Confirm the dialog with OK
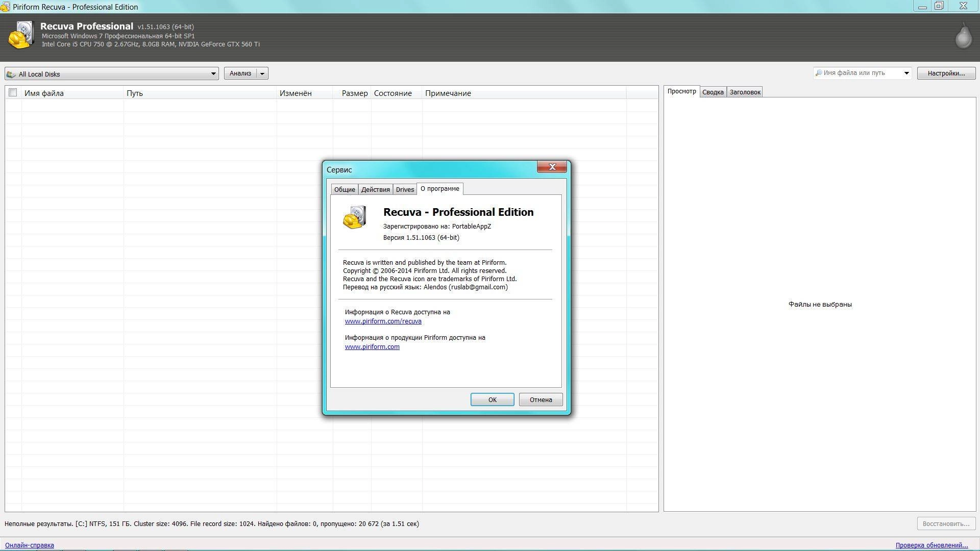Screen dimensions: 980x551 [x=492, y=399]
